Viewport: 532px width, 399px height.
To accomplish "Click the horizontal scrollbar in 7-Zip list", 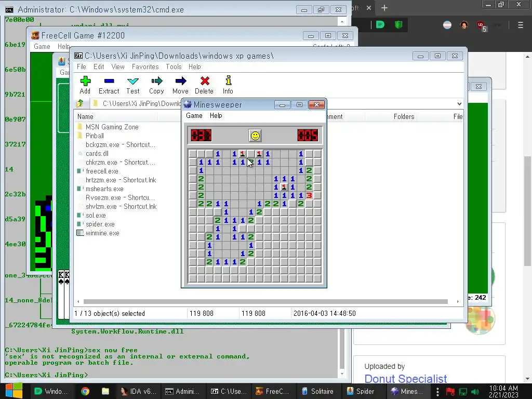I will tap(265, 301).
